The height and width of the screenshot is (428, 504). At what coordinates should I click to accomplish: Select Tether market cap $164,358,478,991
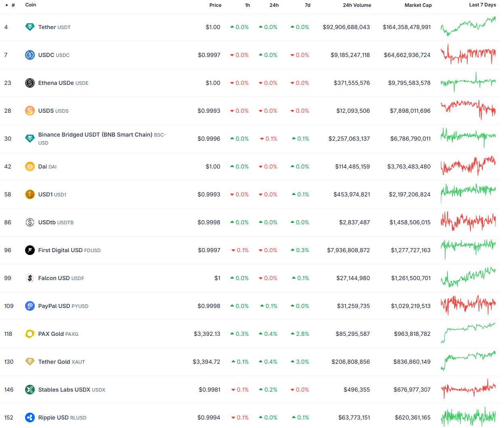point(407,27)
